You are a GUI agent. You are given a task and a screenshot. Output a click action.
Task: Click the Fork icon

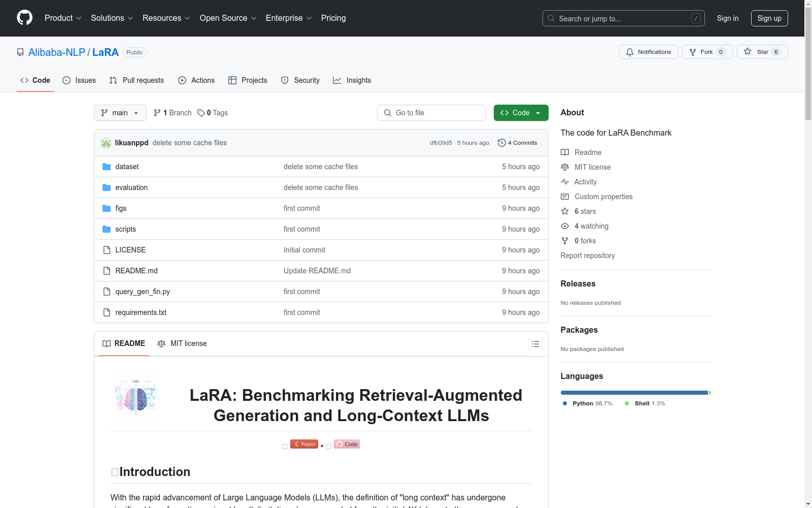pos(693,52)
